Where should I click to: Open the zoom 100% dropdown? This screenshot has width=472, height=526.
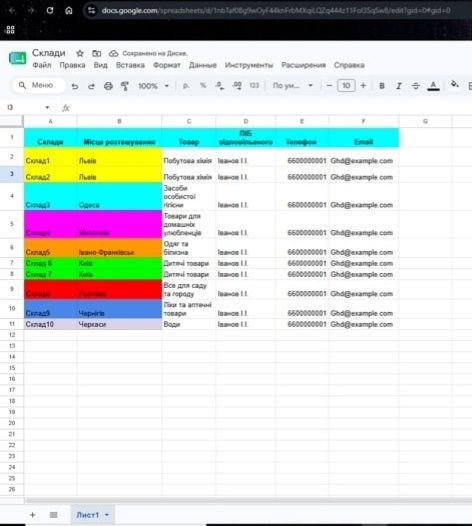[x=153, y=86]
